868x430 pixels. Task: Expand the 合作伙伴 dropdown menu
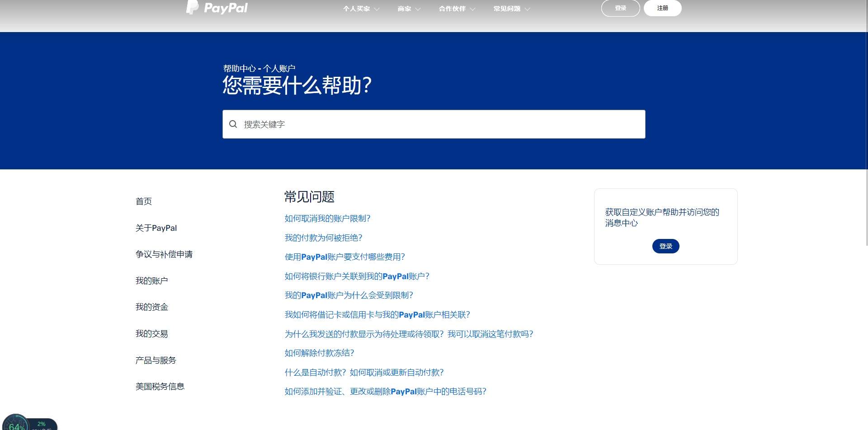[457, 9]
